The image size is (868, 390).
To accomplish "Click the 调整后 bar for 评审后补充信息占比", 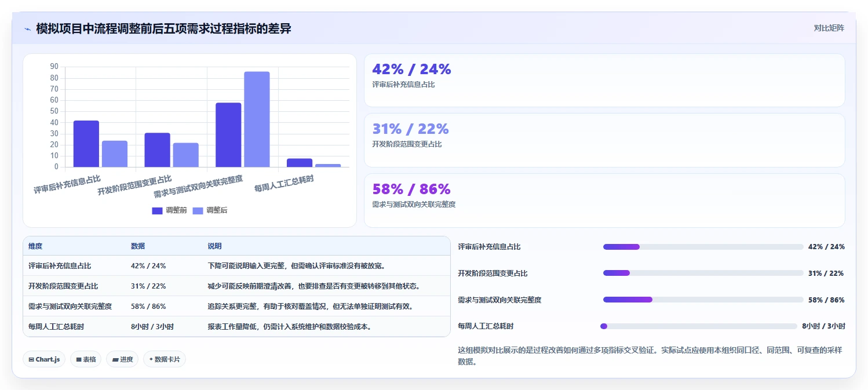I will (x=115, y=154).
